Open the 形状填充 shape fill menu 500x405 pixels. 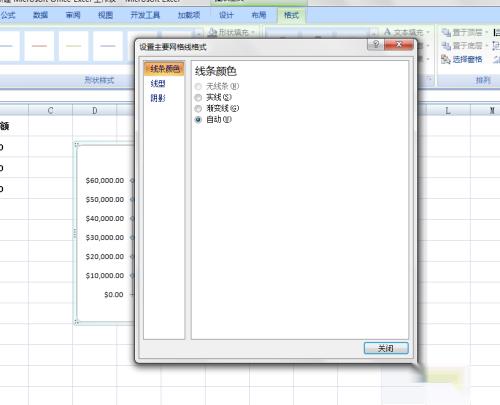coord(232,32)
